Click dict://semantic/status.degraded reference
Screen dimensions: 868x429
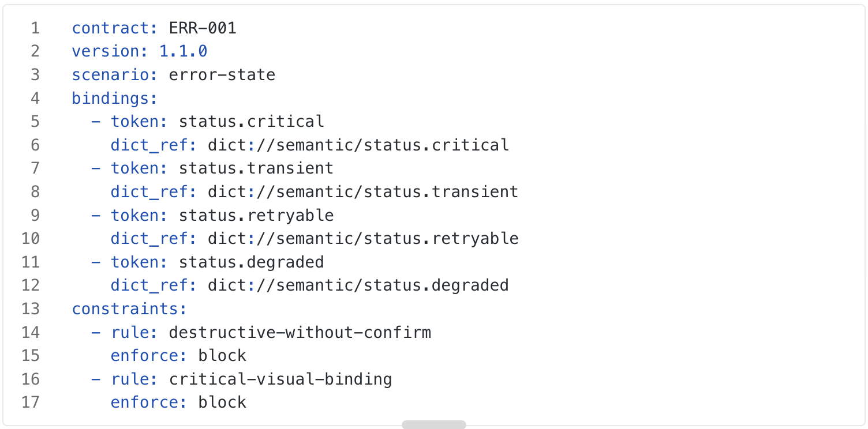358,285
